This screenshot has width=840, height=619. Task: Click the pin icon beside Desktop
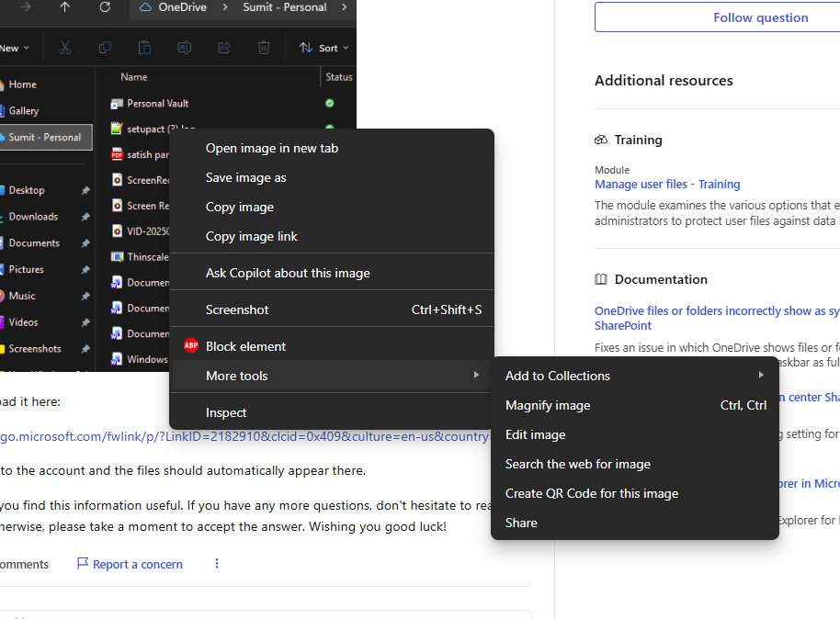(x=85, y=190)
